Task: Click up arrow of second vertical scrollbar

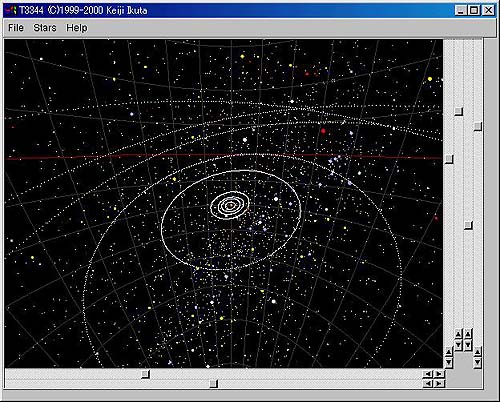Action: [459, 333]
